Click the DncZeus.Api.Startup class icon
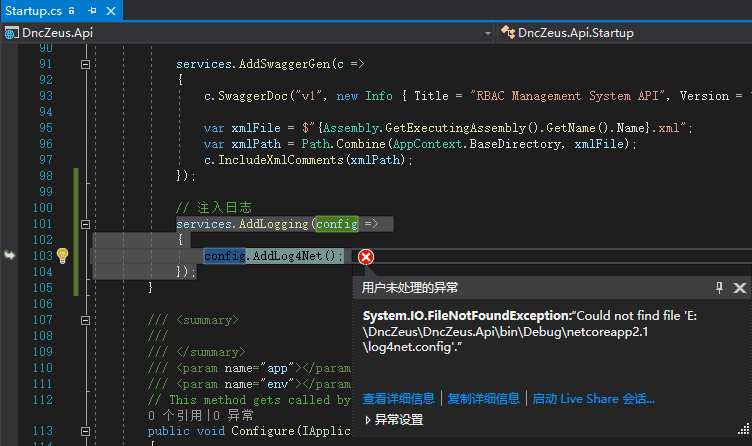Viewport: 752px width, 446px height. point(506,32)
